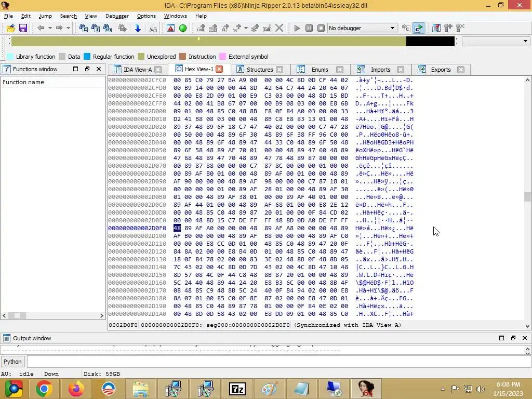
Task: Close the Hex View-1 tab
Action: pyautogui.click(x=220, y=69)
